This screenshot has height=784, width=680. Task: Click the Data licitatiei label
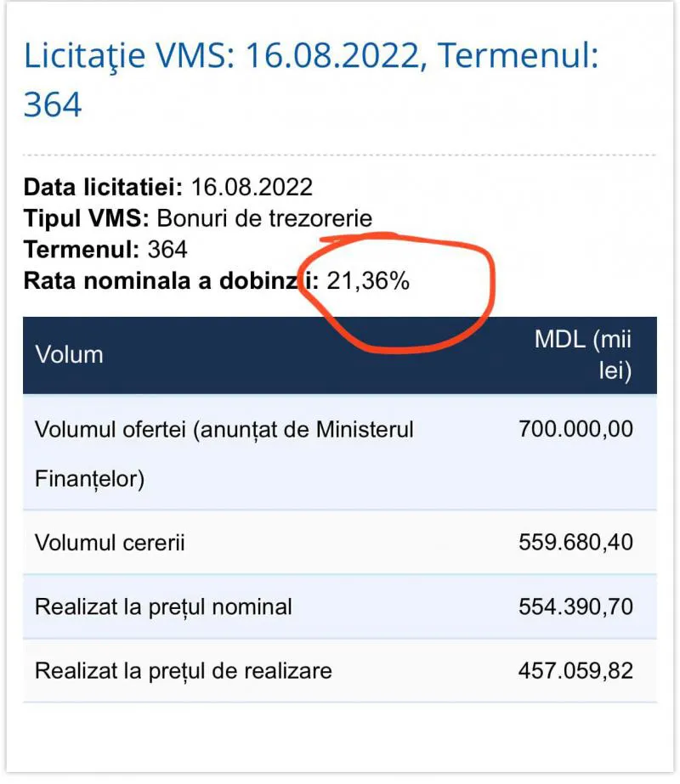click(103, 188)
